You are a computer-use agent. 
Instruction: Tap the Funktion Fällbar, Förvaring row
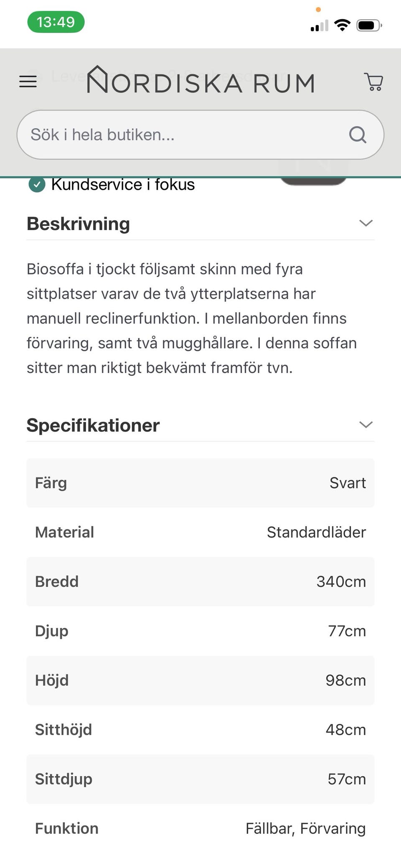200,828
